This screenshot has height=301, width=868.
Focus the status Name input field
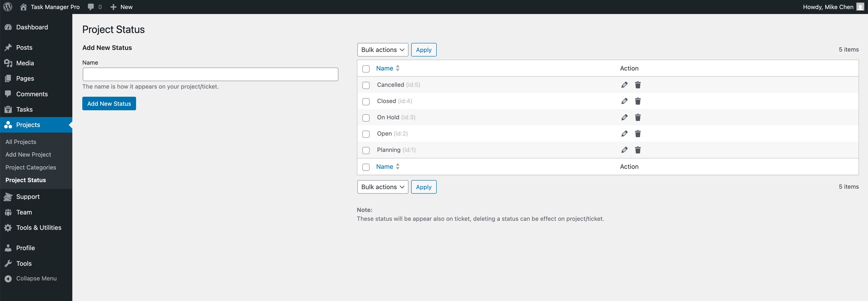tap(210, 74)
